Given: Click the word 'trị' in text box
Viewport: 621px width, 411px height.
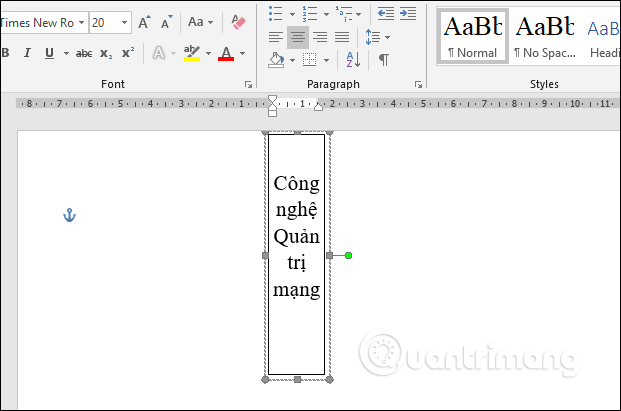Looking at the screenshot, I should pyautogui.click(x=297, y=263).
